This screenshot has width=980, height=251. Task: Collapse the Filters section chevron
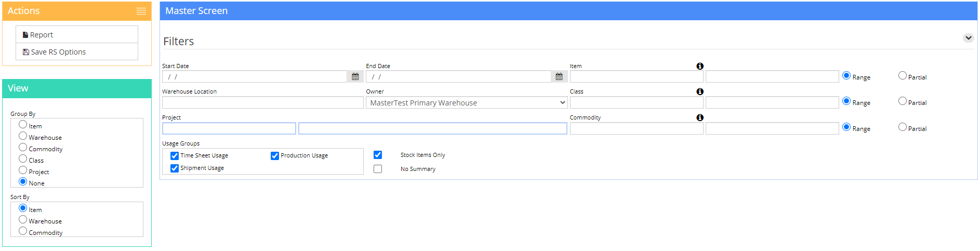coord(968,38)
